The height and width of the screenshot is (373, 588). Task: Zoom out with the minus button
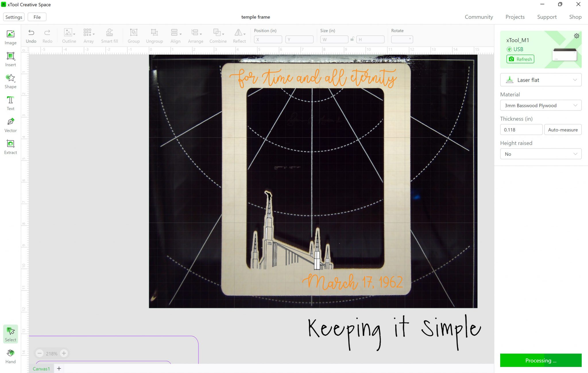point(40,353)
